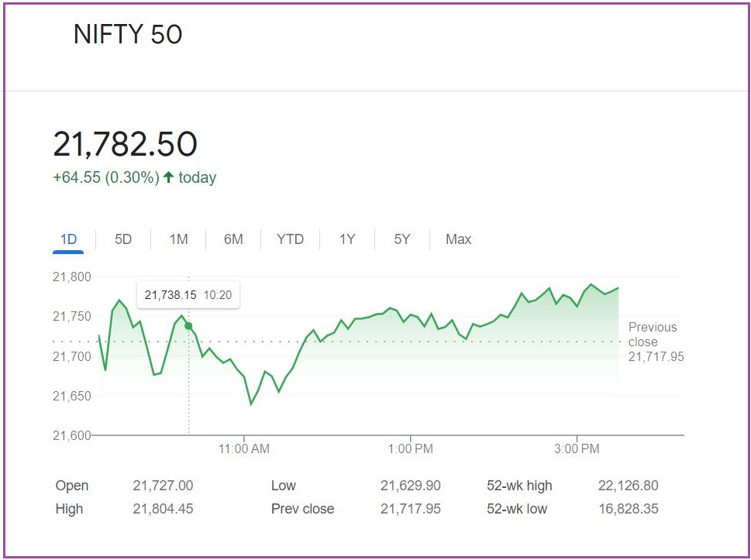Switch to the 5D chart range
The image size is (751, 560).
[x=123, y=239]
